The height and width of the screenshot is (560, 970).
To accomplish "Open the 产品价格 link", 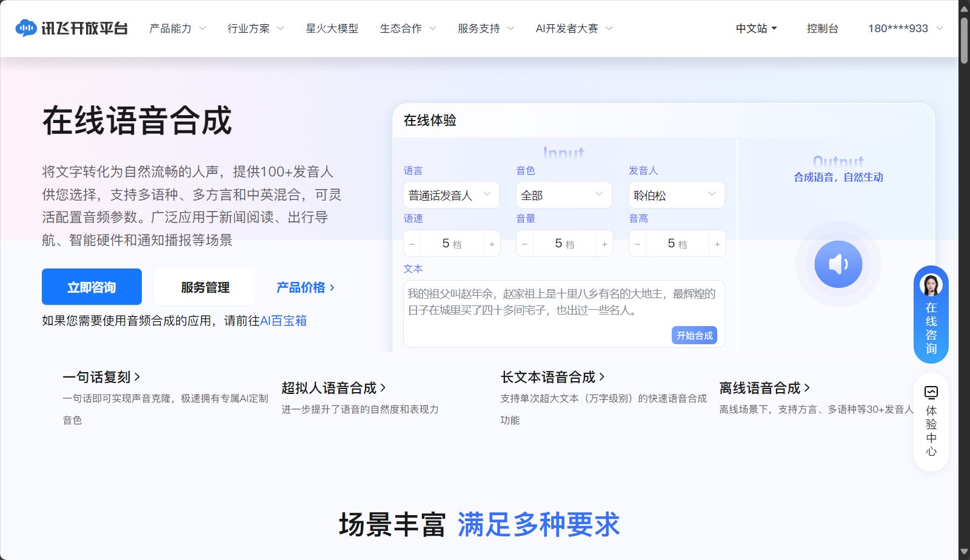I will click(306, 287).
